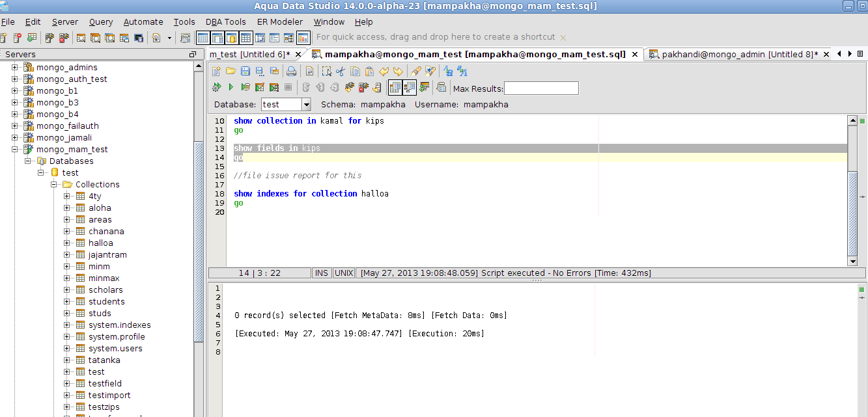Save the script with the floppy disk icon
The width and height of the screenshot is (868, 417).
(x=245, y=71)
